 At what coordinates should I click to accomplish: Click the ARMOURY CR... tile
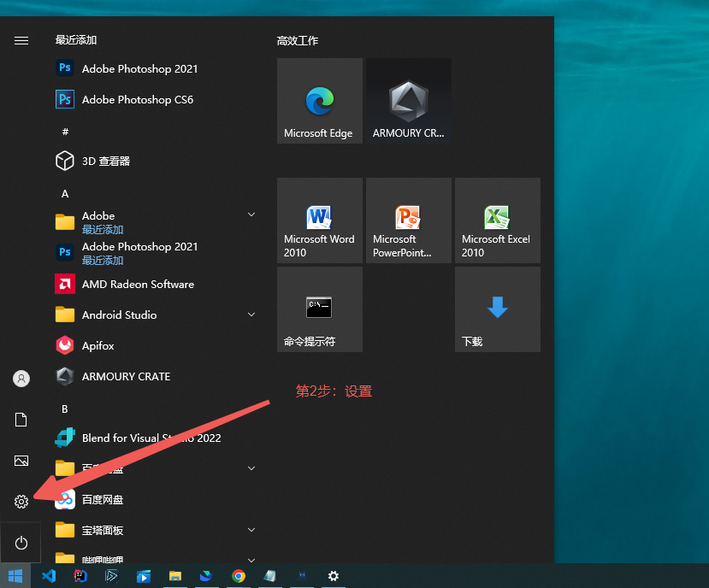coord(409,101)
